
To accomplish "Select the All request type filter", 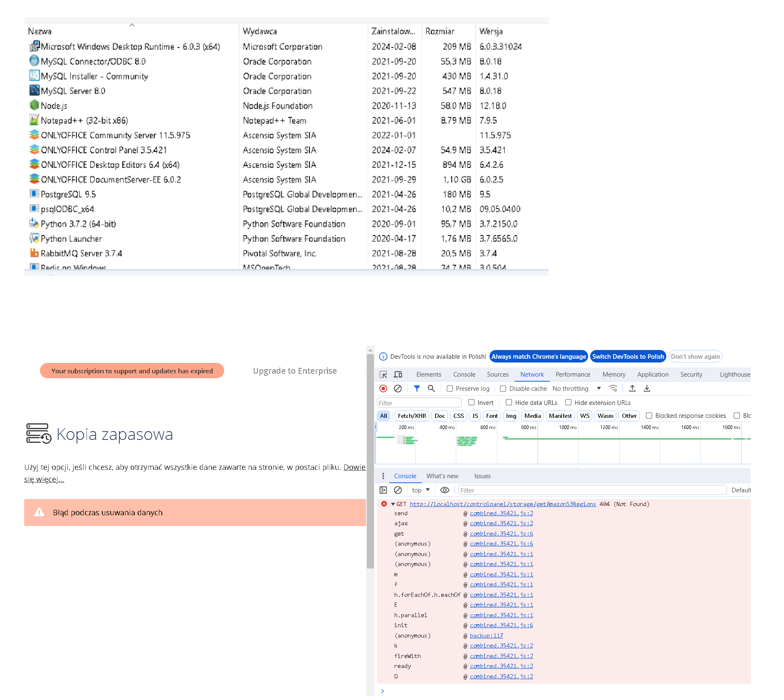I will click(x=383, y=416).
